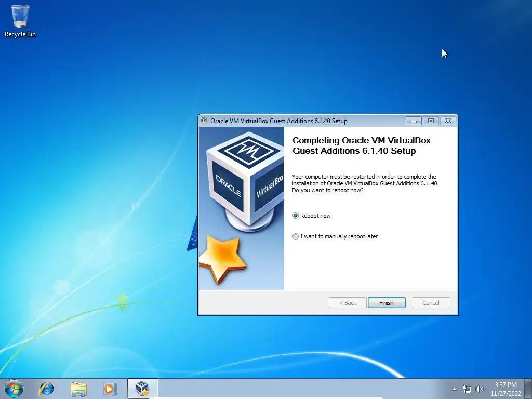Select VirtualBox Guest Additions taskbar button
The width and height of the screenshot is (532, 399).
point(142,389)
